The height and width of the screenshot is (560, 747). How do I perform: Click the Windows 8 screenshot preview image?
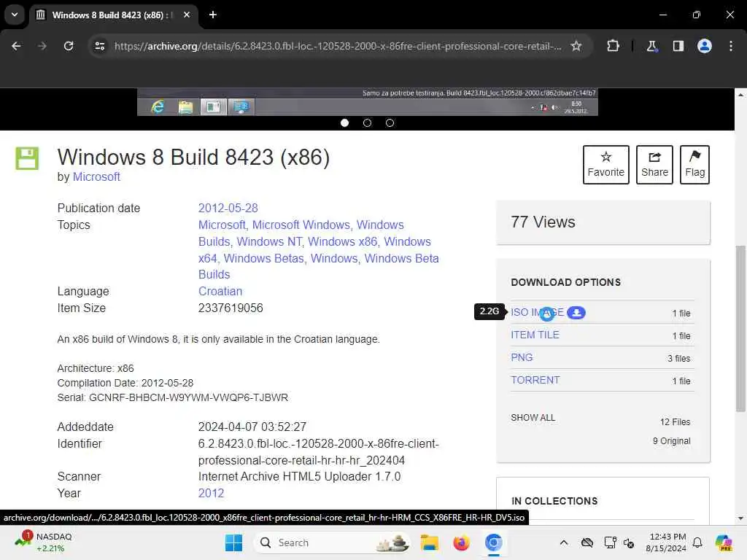368,102
